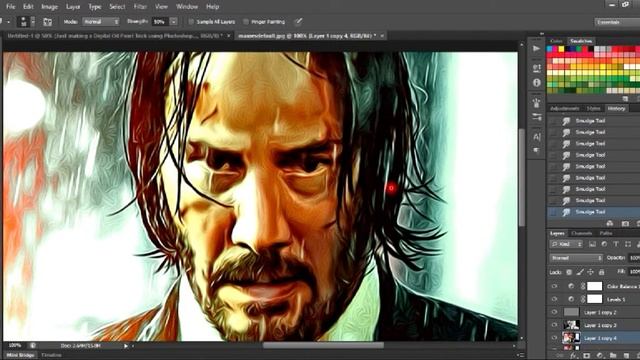The image size is (640, 360).
Task: Open the Timeline tab
Action: coord(52,356)
